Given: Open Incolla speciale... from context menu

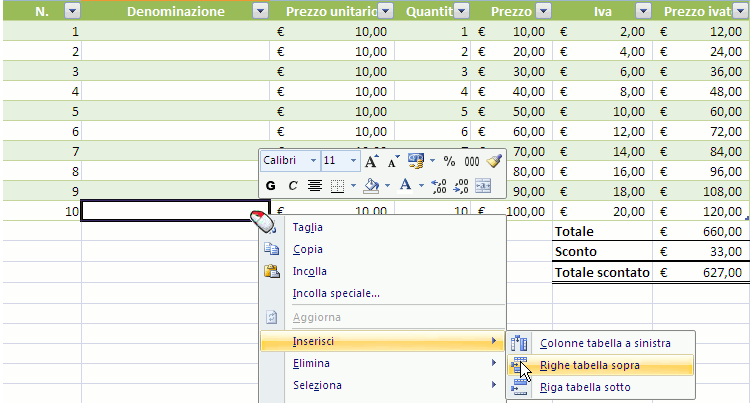Looking at the screenshot, I should pyautogui.click(x=383, y=293).
